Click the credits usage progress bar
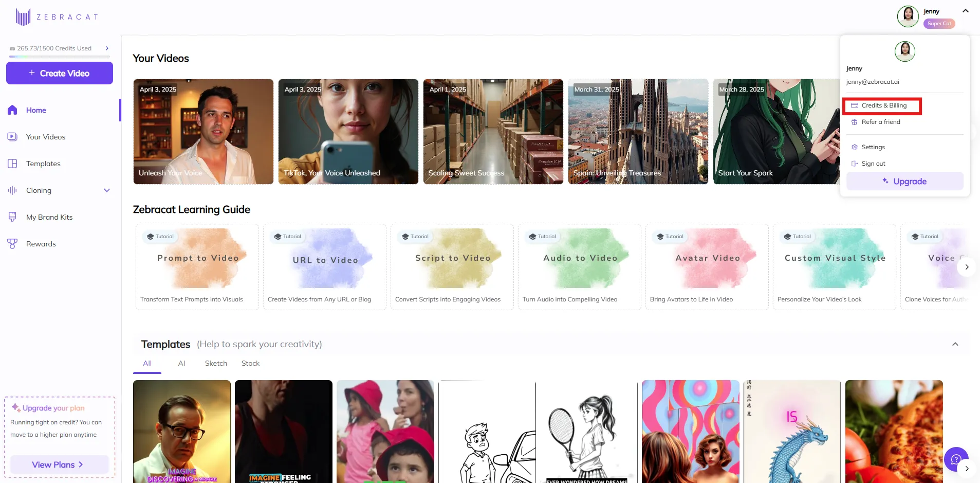 point(60,56)
